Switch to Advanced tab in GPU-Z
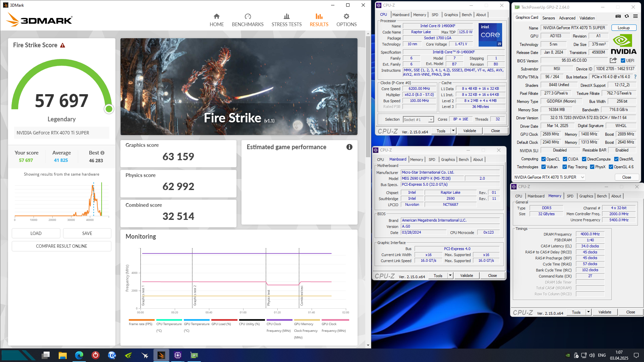Screen dimensions: 644x362 pos(567,18)
